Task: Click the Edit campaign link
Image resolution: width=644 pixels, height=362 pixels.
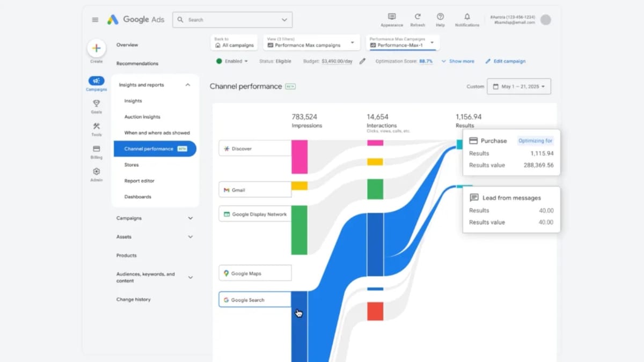Action: 506,61
